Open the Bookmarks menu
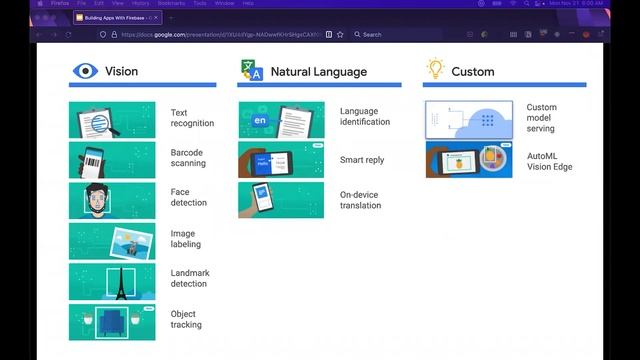Image resolution: width=640 pixels, height=360 pixels. click(x=171, y=3)
